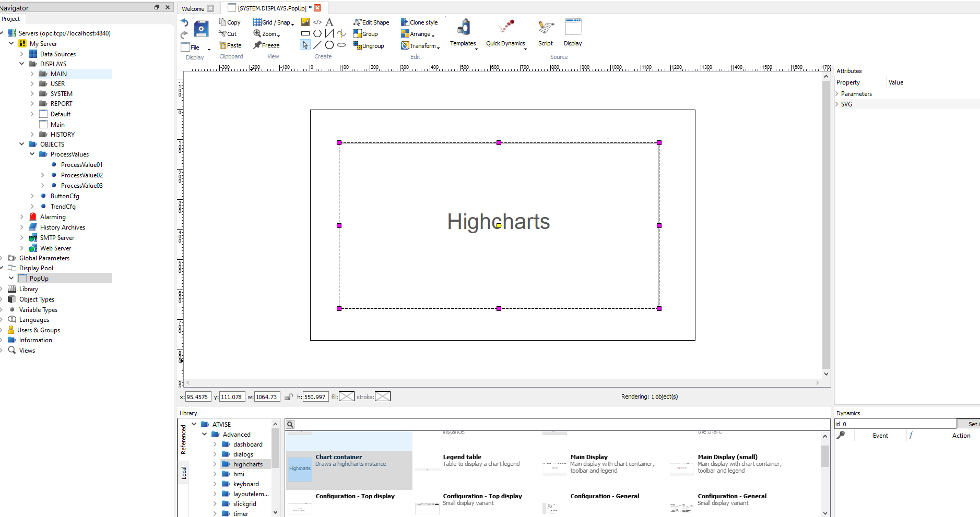The height and width of the screenshot is (517, 980).
Task: Open the Templates dropdown
Action: pos(464,33)
